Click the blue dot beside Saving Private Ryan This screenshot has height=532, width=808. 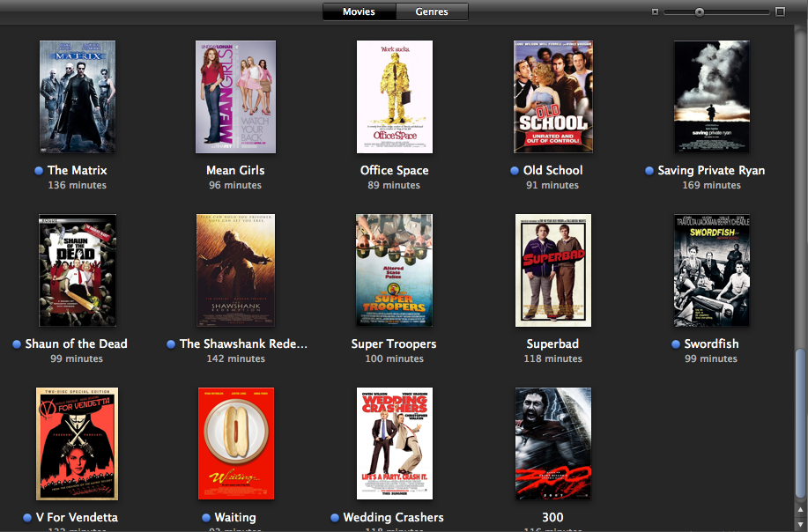pos(649,171)
